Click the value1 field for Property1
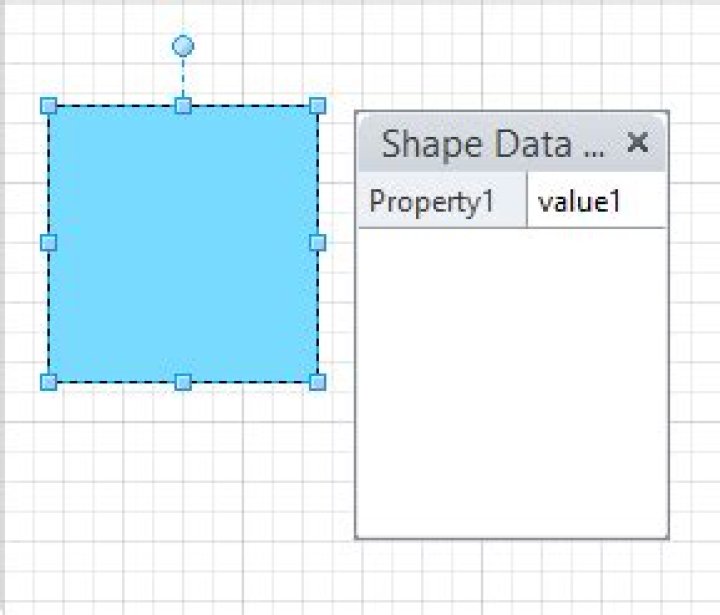 (x=596, y=201)
